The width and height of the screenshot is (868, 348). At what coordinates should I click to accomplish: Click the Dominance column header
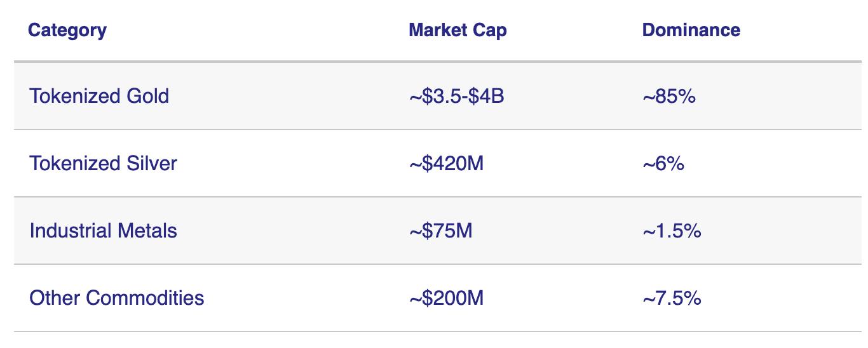(691, 30)
